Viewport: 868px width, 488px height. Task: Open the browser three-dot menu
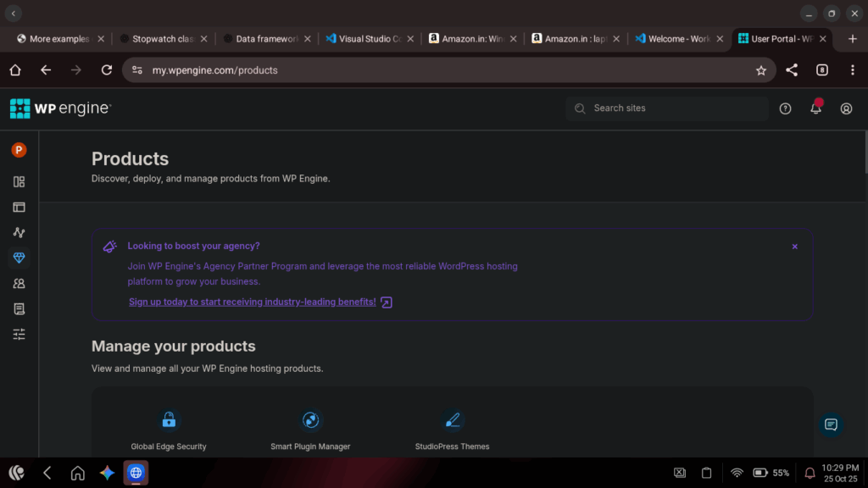coord(852,70)
